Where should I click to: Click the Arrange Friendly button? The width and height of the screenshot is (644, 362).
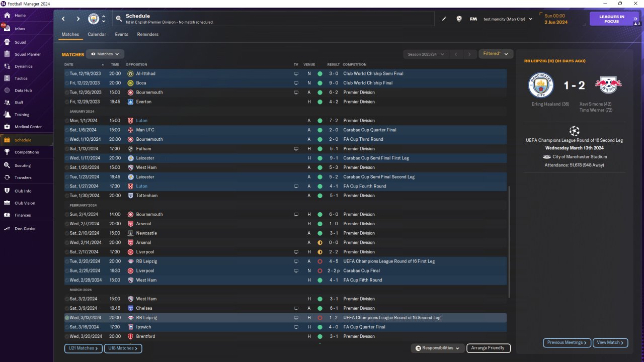coord(488,348)
